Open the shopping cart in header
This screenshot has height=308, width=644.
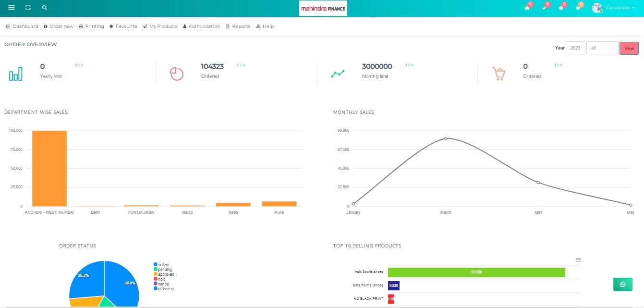click(x=578, y=8)
